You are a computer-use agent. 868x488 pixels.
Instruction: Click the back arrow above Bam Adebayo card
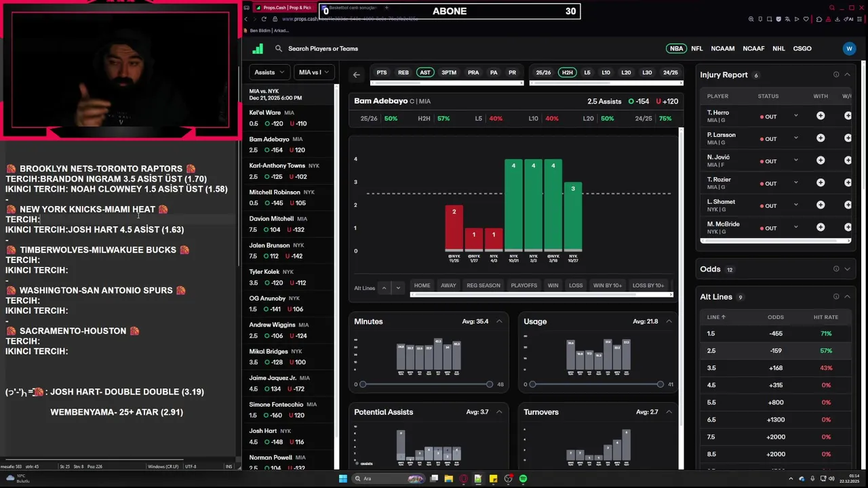357,75
